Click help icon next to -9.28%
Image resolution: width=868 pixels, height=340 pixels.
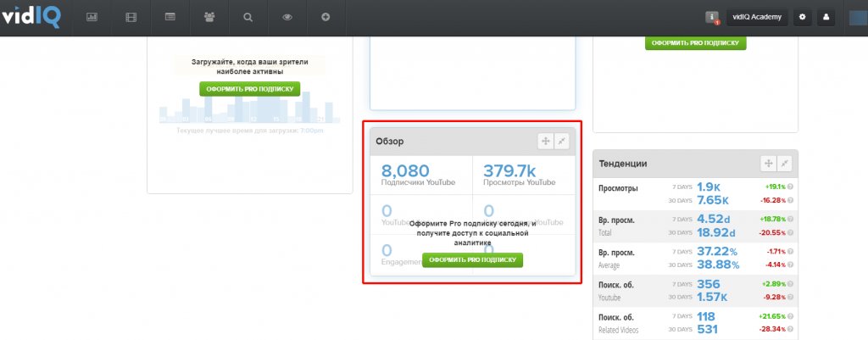tap(791, 298)
